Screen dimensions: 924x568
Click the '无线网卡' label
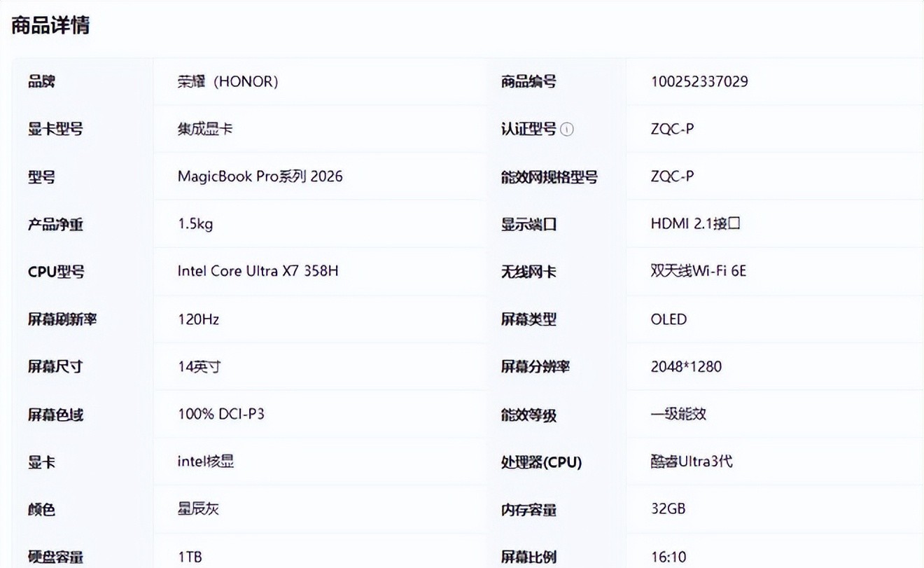click(x=528, y=272)
